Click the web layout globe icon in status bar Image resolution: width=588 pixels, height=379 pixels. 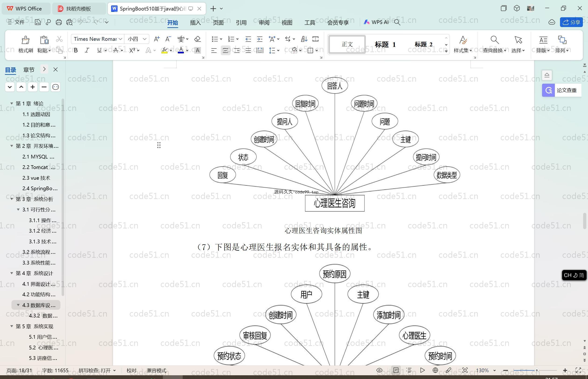coord(435,370)
